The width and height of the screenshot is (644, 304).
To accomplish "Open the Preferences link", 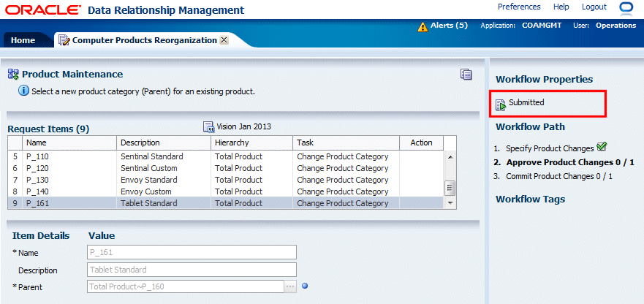I will pyautogui.click(x=519, y=7).
